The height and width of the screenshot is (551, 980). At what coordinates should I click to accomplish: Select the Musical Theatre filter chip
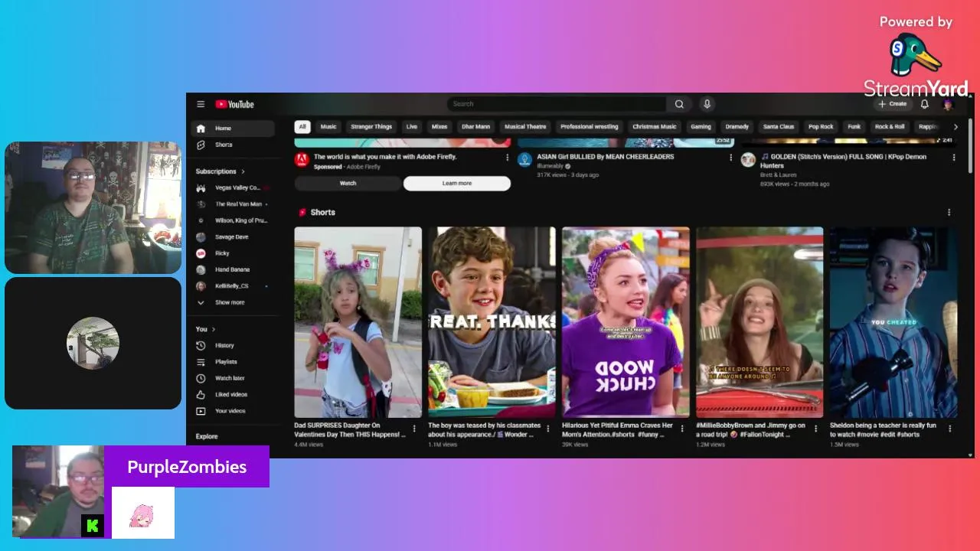coord(525,127)
